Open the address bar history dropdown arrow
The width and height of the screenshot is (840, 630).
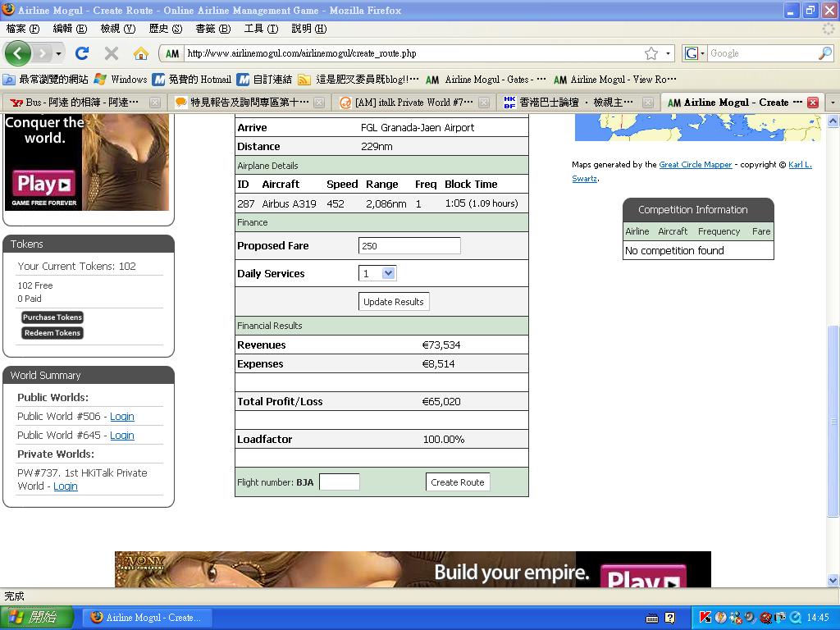669,53
